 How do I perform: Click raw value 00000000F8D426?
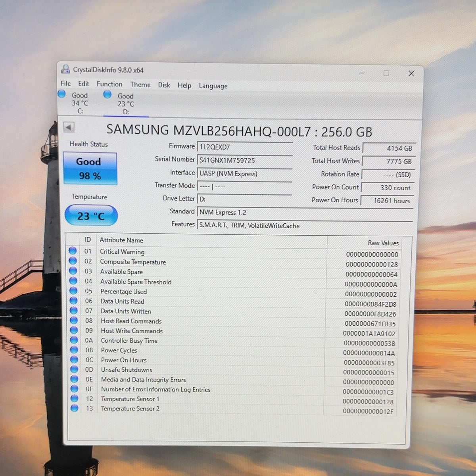click(370, 314)
